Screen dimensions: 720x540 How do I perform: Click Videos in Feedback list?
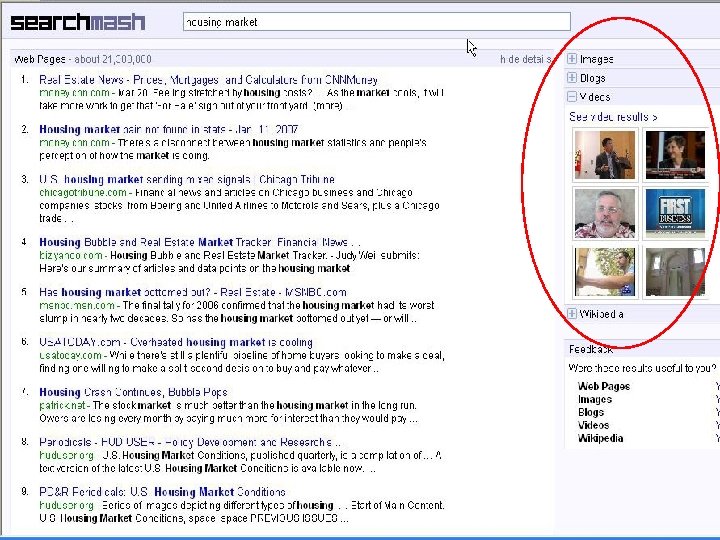tap(593, 425)
